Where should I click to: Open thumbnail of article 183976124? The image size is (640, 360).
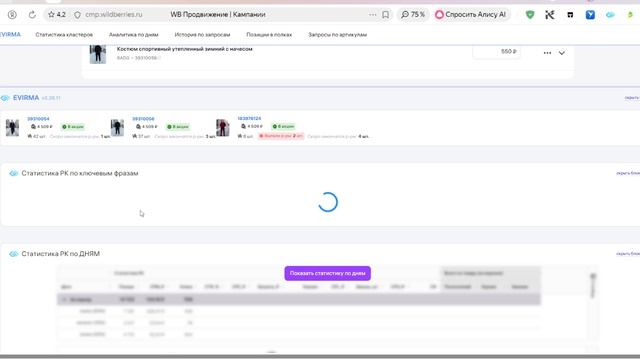click(222, 128)
